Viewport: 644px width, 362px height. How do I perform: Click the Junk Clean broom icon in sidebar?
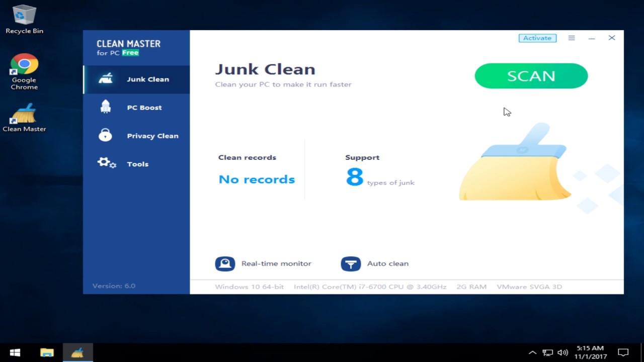coord(106,78)
